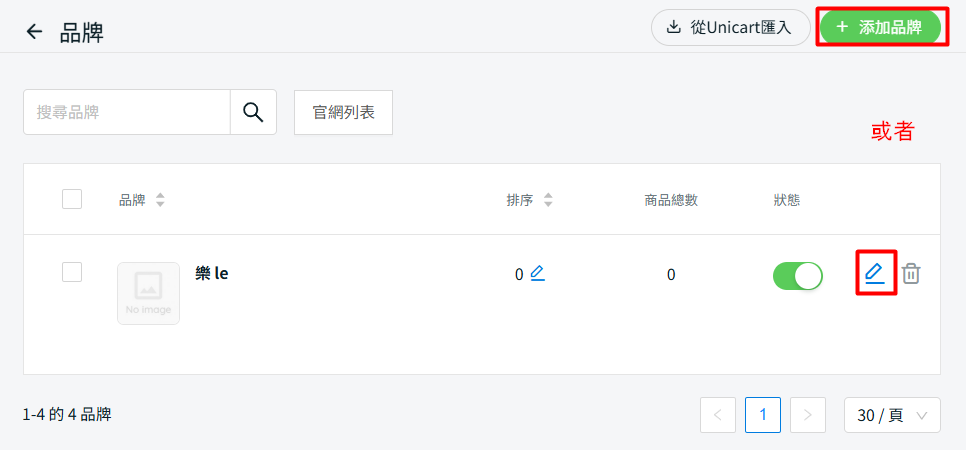This screenshot has width=966, height=450.
Task: Go to the previous page chevron
Action: 718,414
